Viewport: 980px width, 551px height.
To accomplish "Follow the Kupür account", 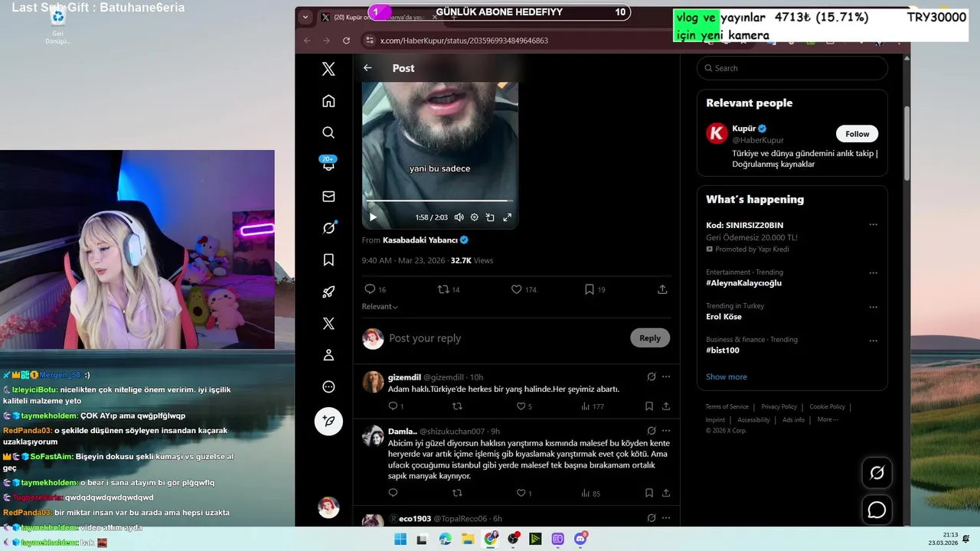I will (857, 134).
